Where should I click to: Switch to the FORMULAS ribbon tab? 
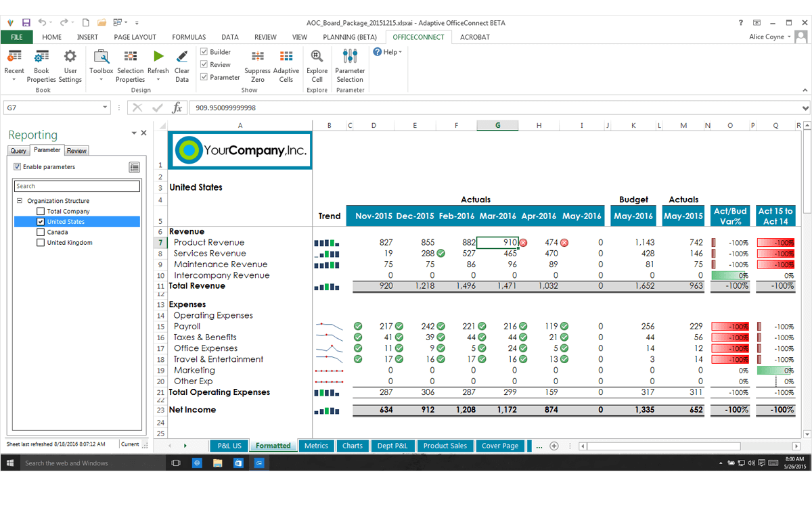[189, 37]
